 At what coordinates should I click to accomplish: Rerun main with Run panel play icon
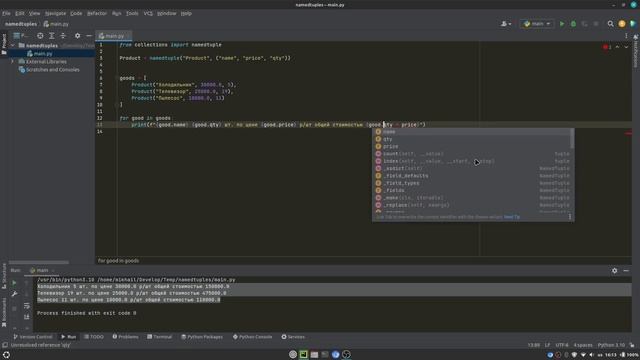(x=14, y=283)
